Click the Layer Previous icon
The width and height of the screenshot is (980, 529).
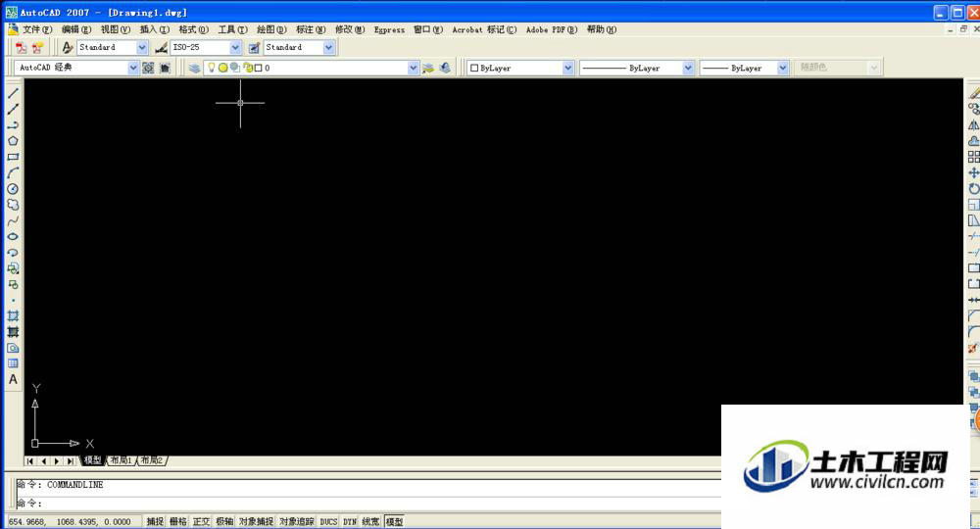tap(445, 68)
